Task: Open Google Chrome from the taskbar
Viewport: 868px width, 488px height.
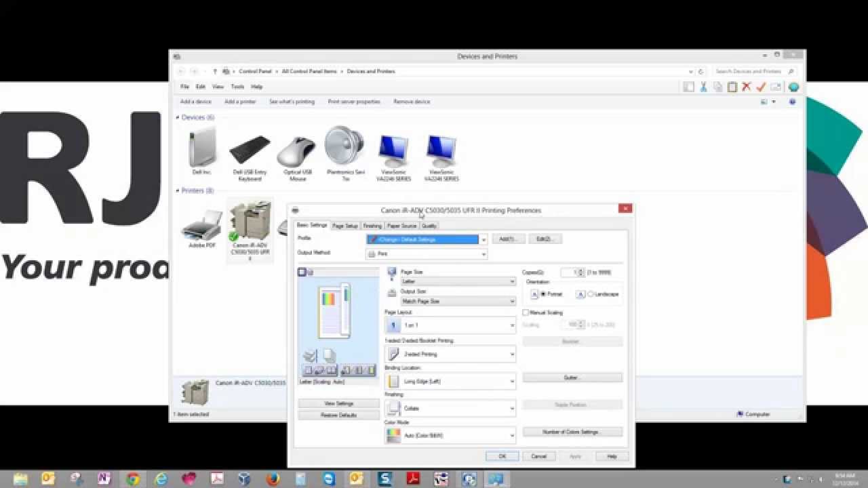Action: (x=132, y=479)
